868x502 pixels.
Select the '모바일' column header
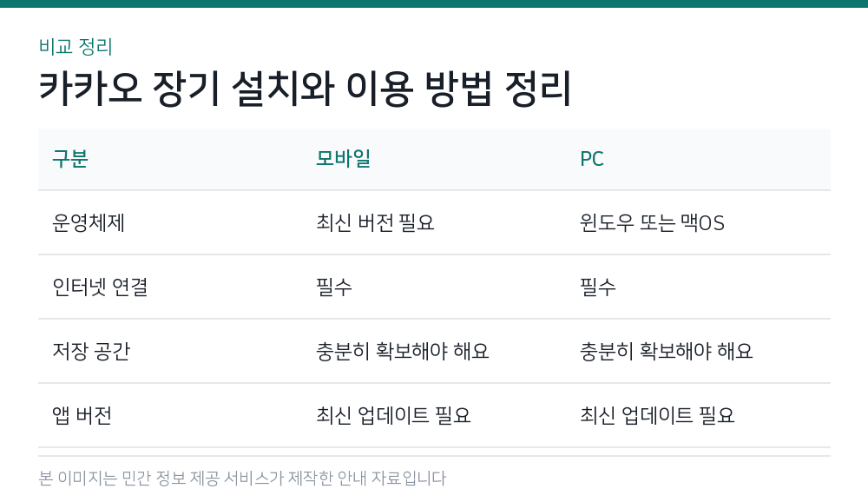343,159
